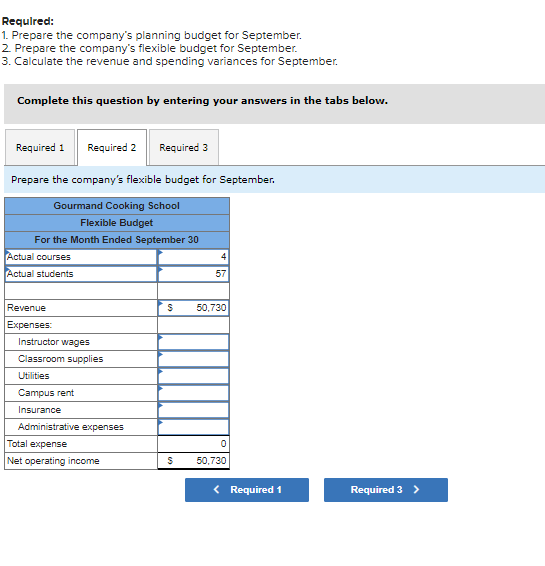Click the Net operating income value
545x566 pixels.
pyautogui.click(x=193, y=461)
